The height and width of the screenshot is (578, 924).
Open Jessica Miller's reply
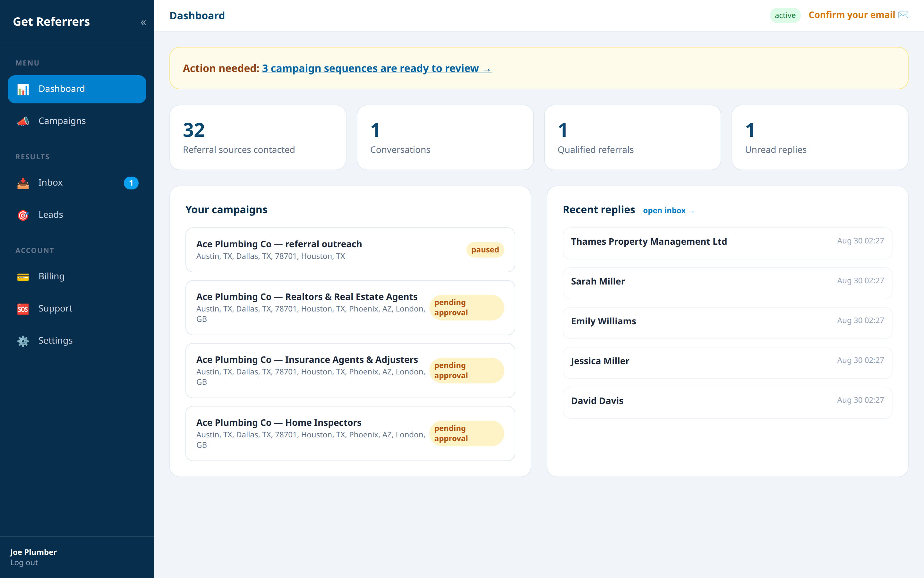[727, 363]
